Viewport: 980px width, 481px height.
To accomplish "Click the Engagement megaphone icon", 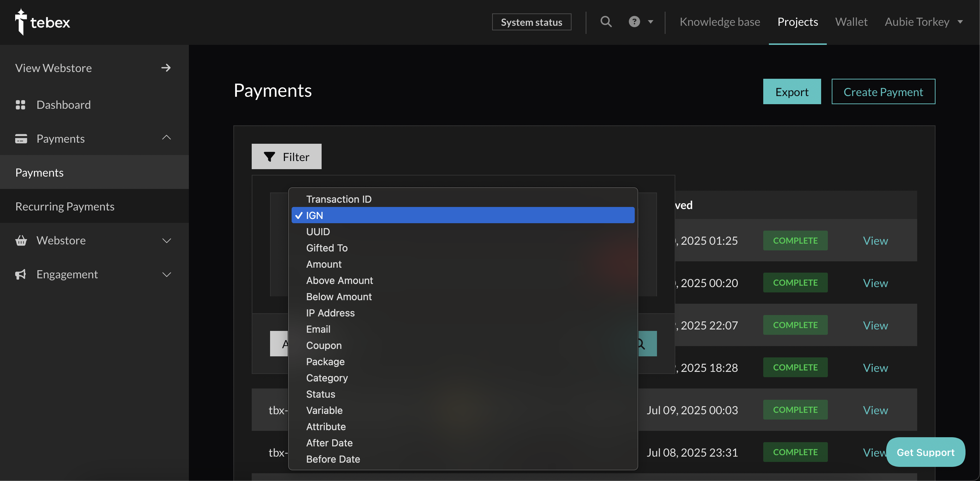I will click(x=20, y=274).
